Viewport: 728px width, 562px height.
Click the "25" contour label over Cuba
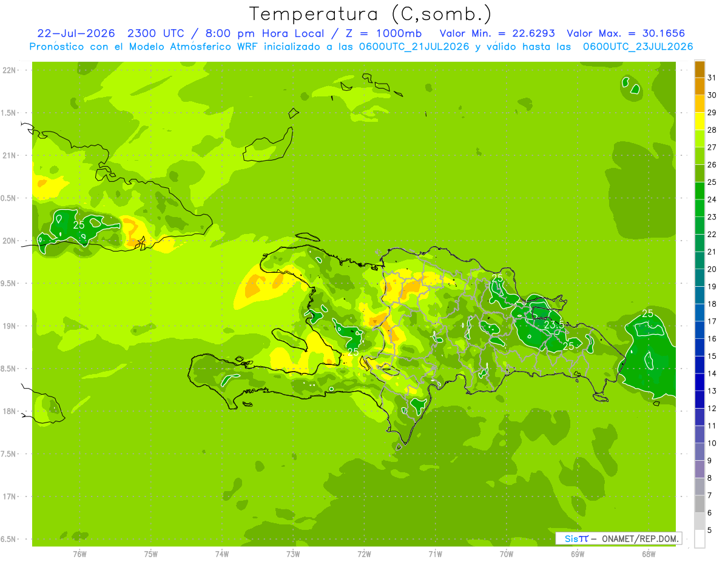pos(79,225)
